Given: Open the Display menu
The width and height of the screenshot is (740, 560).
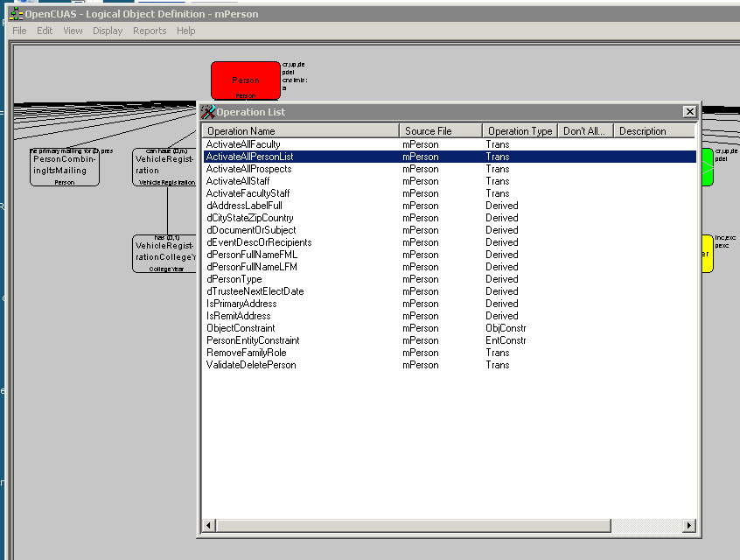Looking at the screenshot, I should [108, 31].
